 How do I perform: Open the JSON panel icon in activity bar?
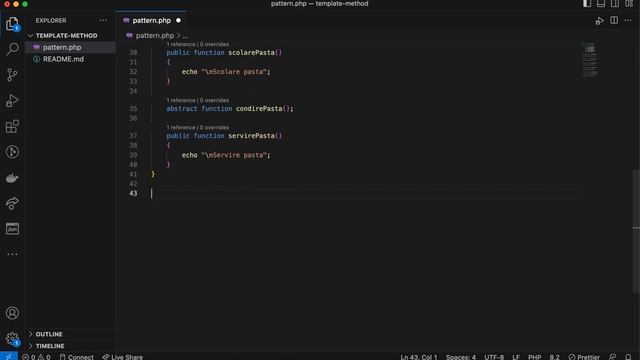pos(12,229)
